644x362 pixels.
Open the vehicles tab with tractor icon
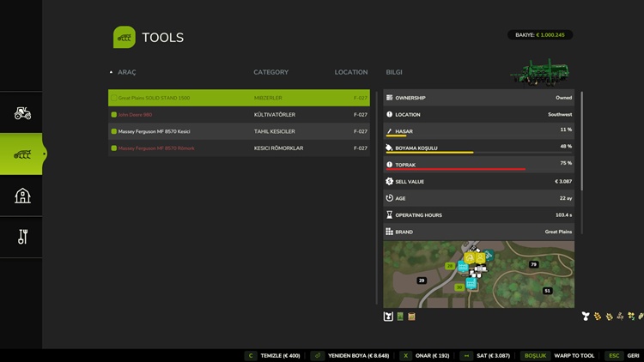click(x=22, y=112)
